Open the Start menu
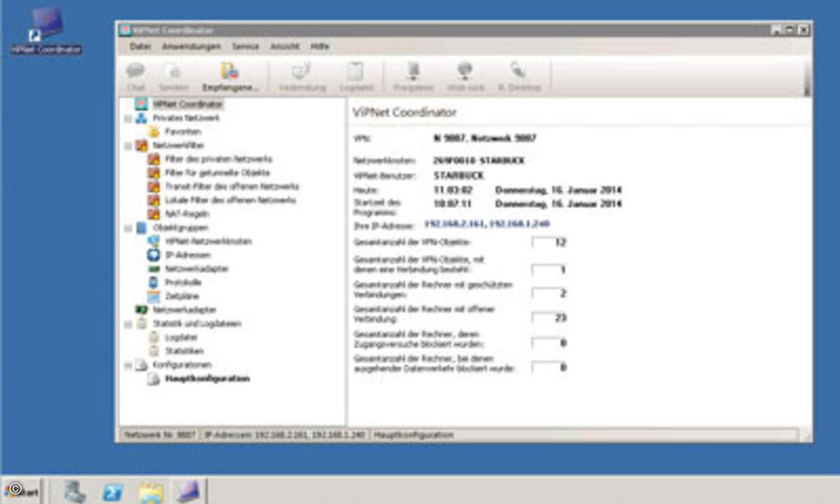The height and width of the screenshot is (504, 840). [22, 491]
